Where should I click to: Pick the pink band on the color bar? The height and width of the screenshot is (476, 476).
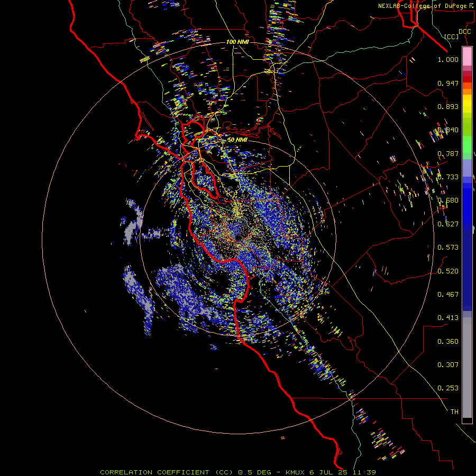coord(467,56)
